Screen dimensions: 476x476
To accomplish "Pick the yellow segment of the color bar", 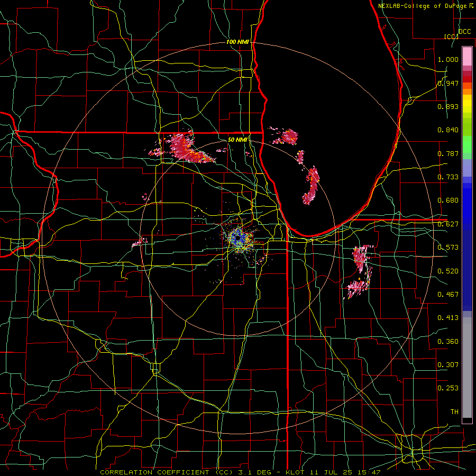I will [x=467, y=104].
